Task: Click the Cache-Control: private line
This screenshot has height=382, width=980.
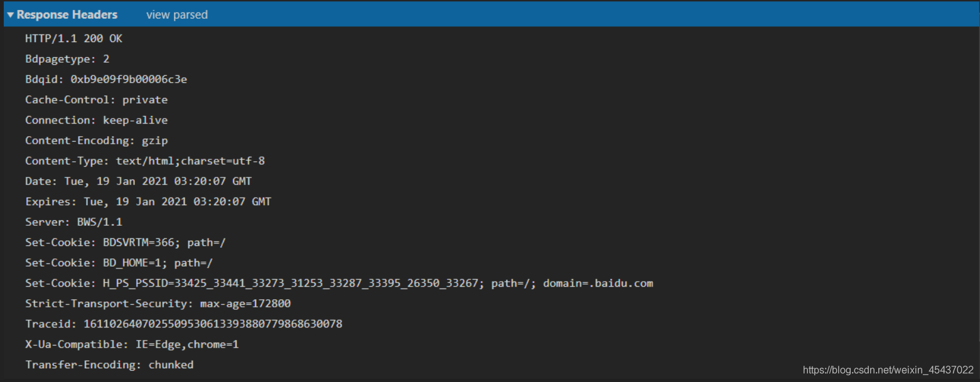Action: [x=96, y=100]
